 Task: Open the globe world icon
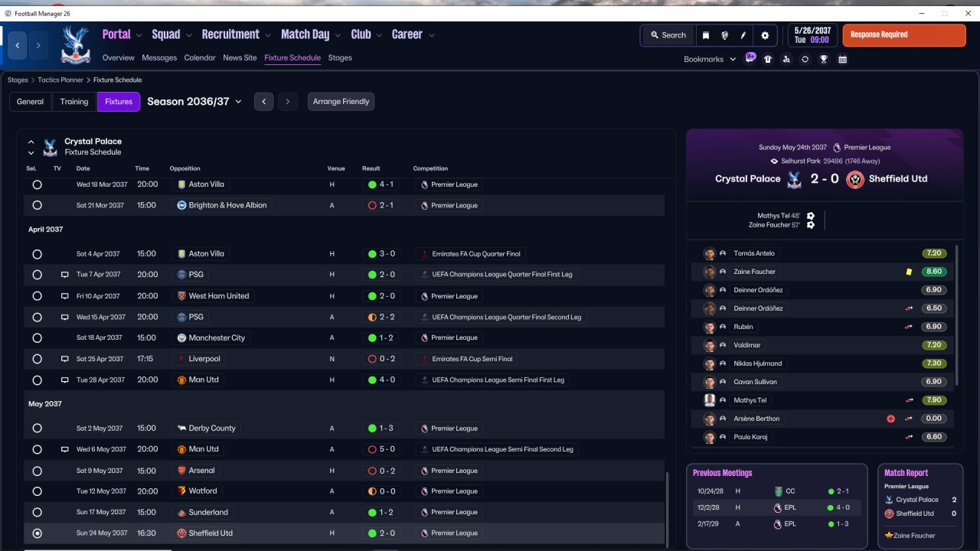tap(724, 35)
